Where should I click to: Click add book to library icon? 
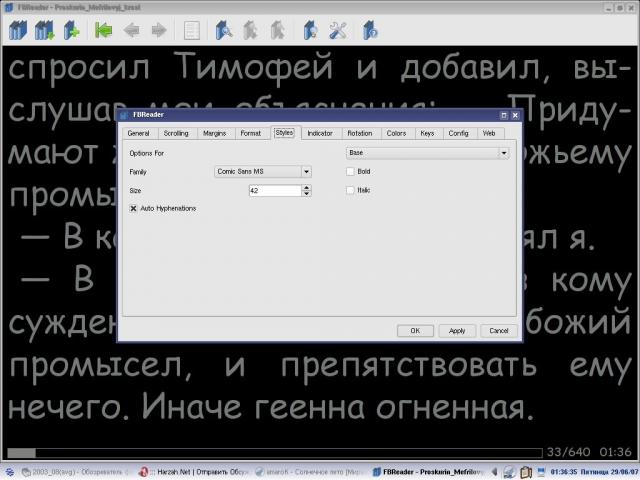[71, 30]
